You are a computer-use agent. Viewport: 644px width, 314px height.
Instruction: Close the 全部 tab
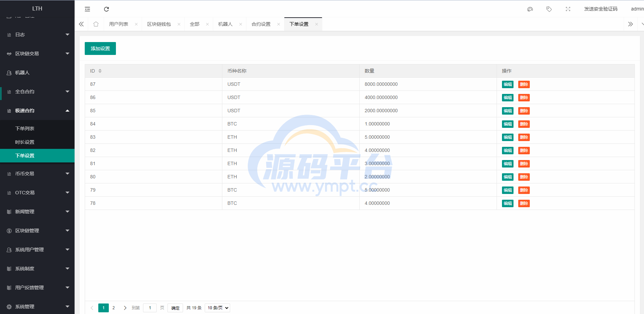[x=207, y=24]
